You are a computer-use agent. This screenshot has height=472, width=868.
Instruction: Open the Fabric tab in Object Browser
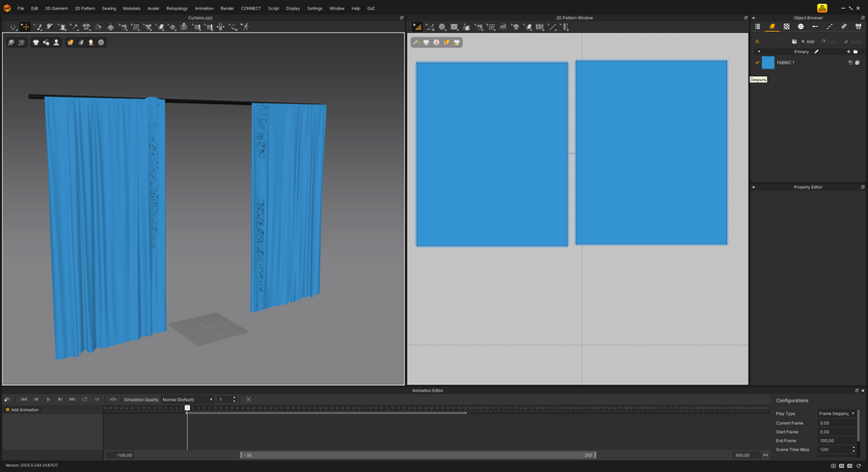(773, 27)
